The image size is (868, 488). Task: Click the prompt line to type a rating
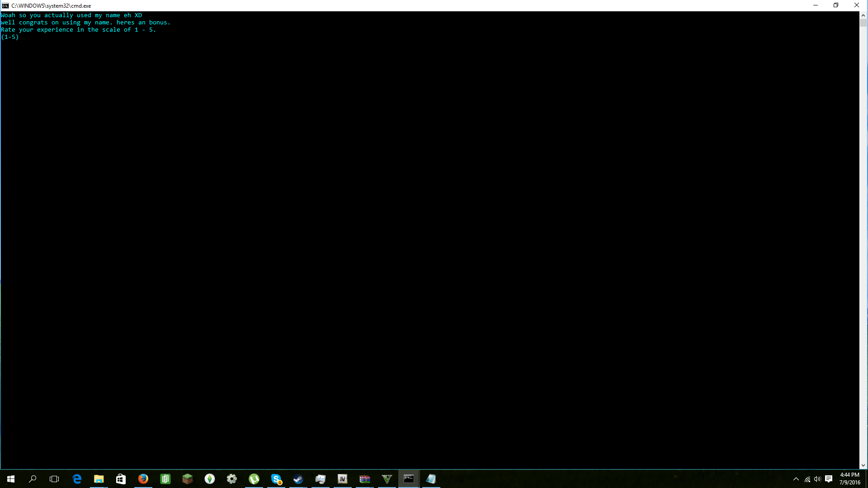(27, 37)
